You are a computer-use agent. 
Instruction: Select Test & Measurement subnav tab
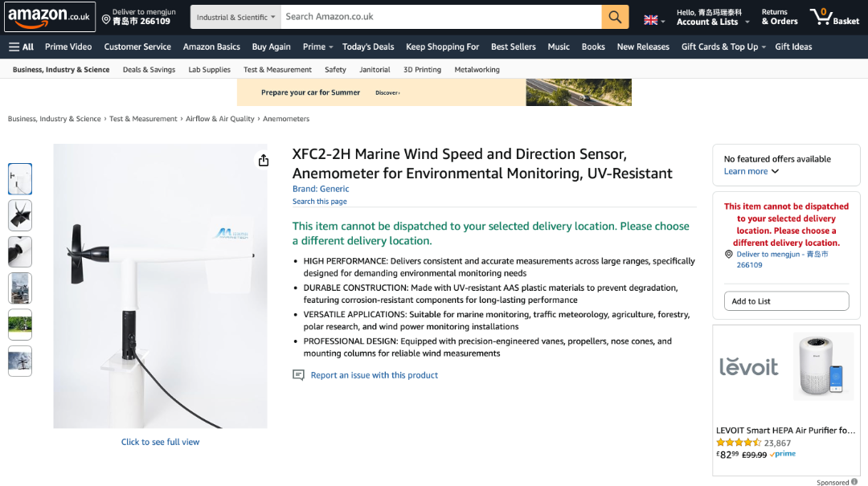(277, 70)
